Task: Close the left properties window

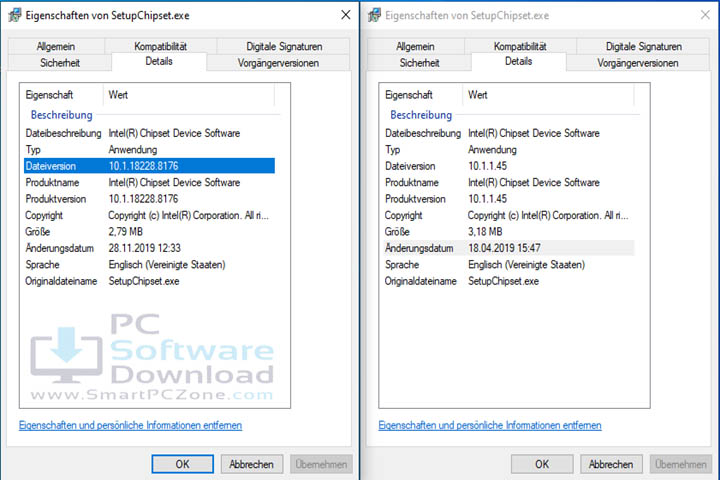Action: (x=346, y=15)
